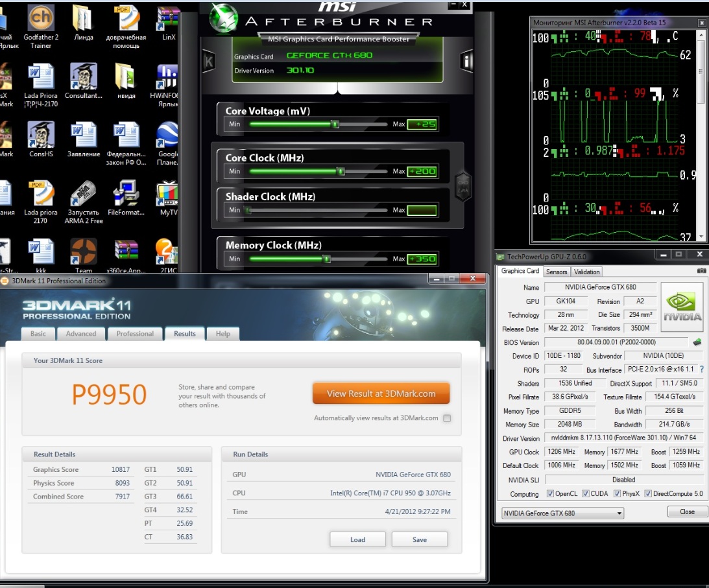709x588 pixels.
Task: Toggle the OpenCL checkbox in GPU-Z
Action: [x=550, y=493]
